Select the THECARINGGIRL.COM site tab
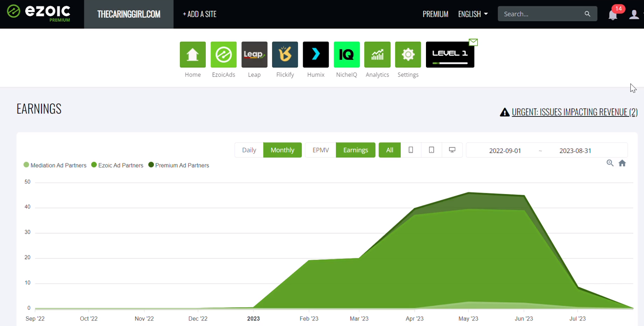644x326 pixels. [129, 14]
